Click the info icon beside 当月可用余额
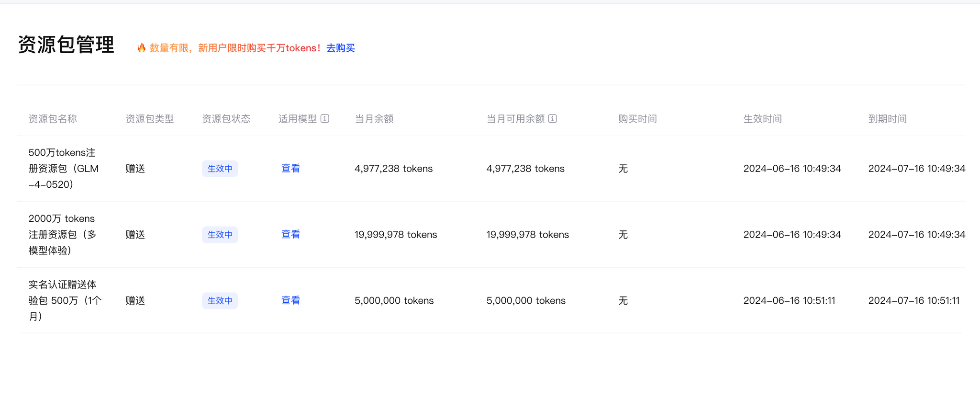 click(553, 118)
